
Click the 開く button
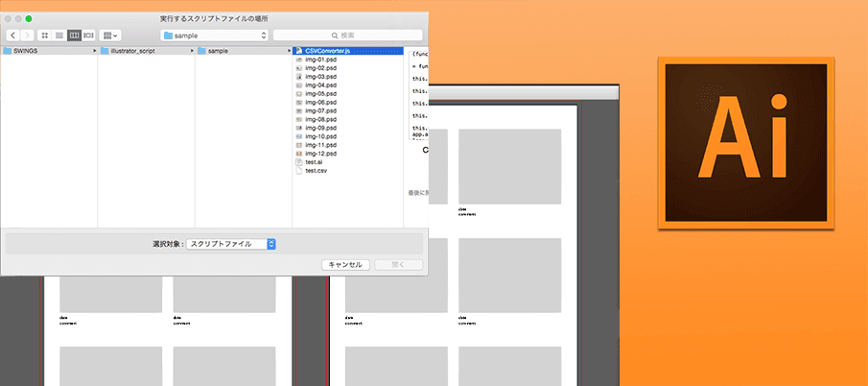point(399,265)
